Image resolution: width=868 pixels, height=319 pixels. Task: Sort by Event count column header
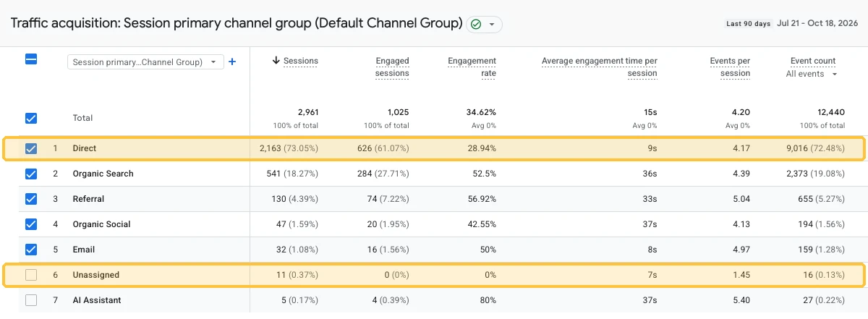pos(813,61)
